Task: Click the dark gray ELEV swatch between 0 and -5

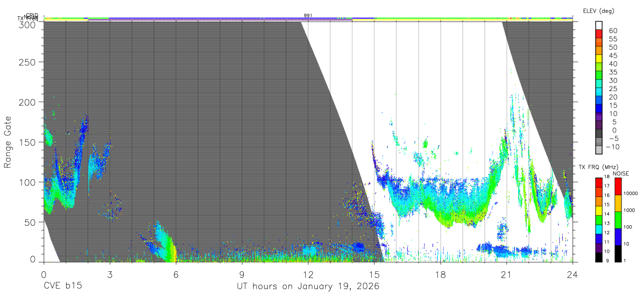Action: pos(600,134)
